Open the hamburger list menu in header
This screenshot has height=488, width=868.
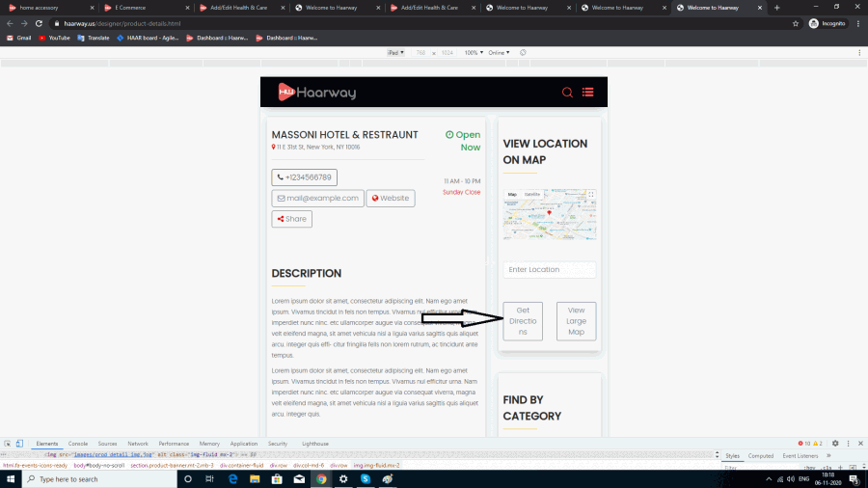(587, 93)
